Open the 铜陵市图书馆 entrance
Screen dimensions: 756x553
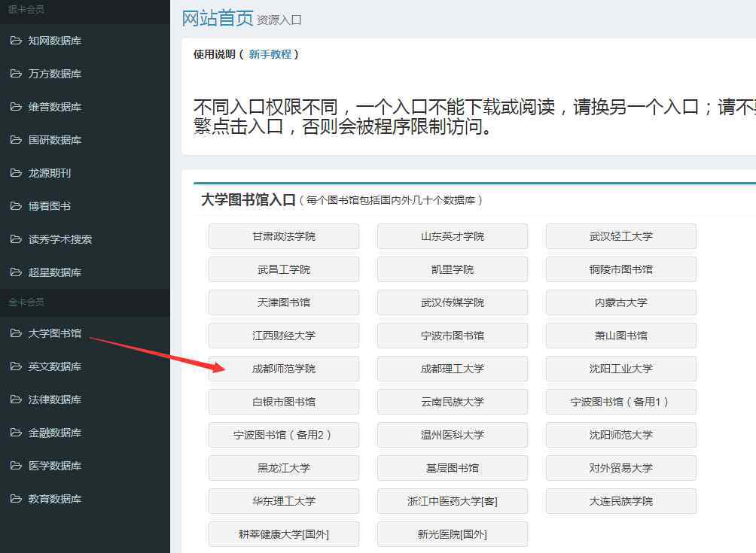coord(621,269)
